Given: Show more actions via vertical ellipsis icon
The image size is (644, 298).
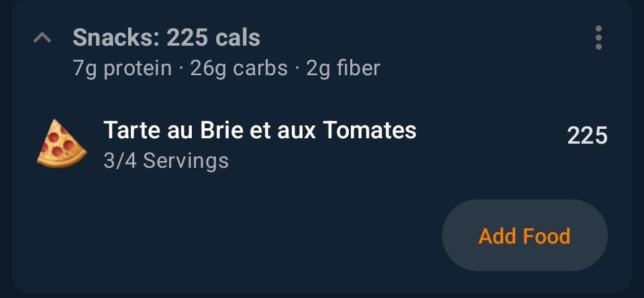Looking at the screenshot, I should (x=598, y=38).
